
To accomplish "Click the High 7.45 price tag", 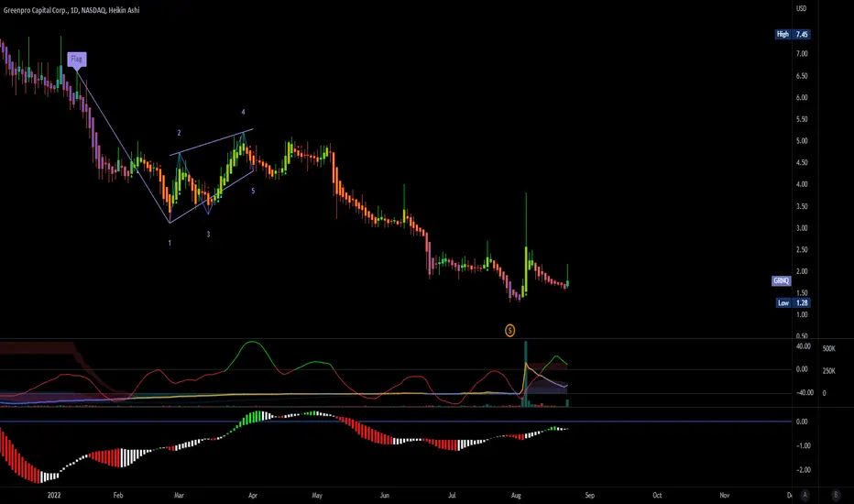I will [x=793, y=34].
